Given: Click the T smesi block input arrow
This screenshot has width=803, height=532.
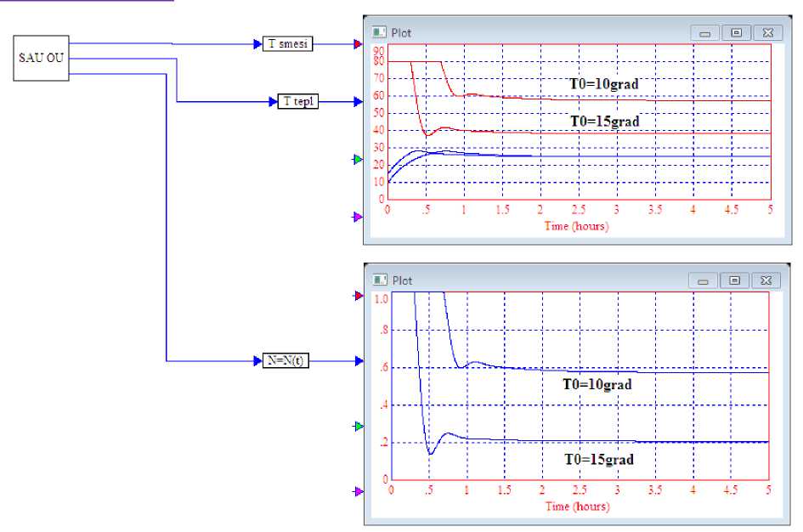Looking at the screenshot, I should click(257, 44).
